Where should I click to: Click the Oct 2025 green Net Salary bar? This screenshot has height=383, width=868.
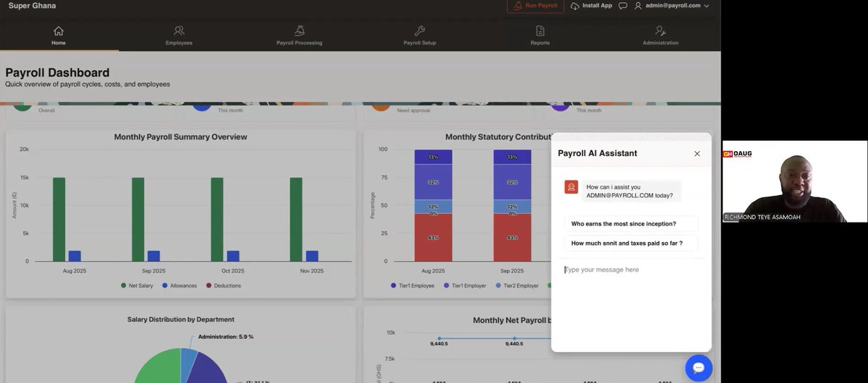coord(217,219)
